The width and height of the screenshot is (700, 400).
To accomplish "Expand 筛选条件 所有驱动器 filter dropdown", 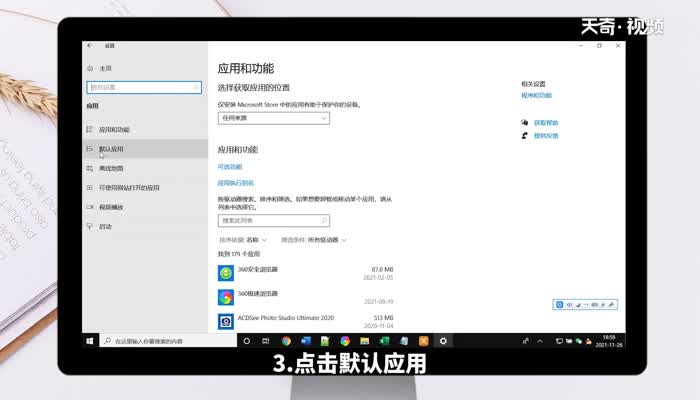I will 314,240.
